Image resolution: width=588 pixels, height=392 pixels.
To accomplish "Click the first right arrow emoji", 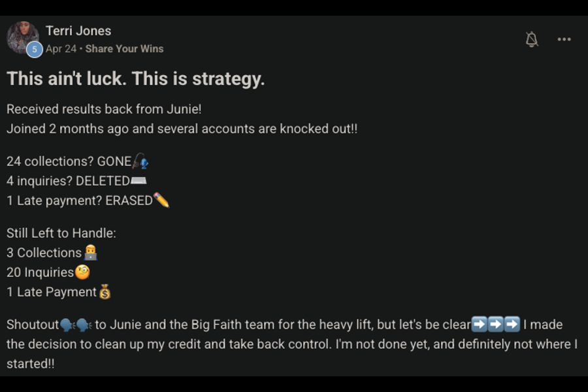I will pos(479,324).
